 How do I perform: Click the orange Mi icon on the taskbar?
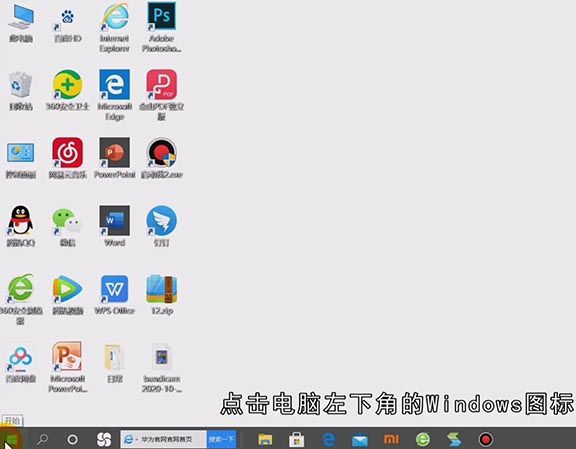pos(392,439)
